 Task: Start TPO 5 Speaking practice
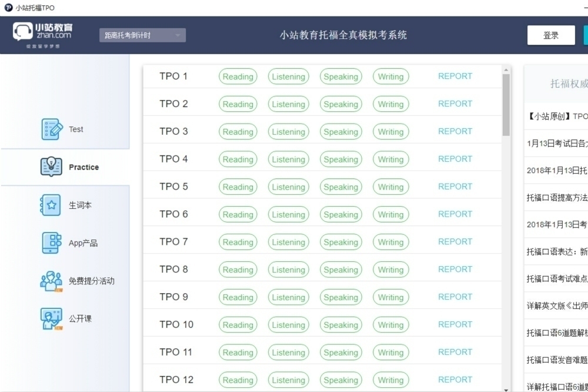pyautogui.click(x=341, y=187)
